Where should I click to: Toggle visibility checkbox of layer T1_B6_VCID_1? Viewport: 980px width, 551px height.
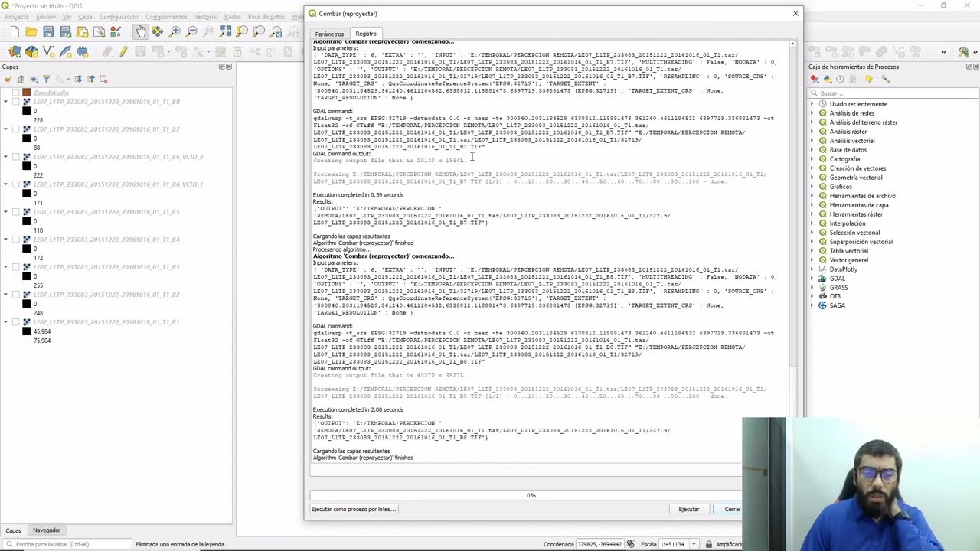click(16, 184)
